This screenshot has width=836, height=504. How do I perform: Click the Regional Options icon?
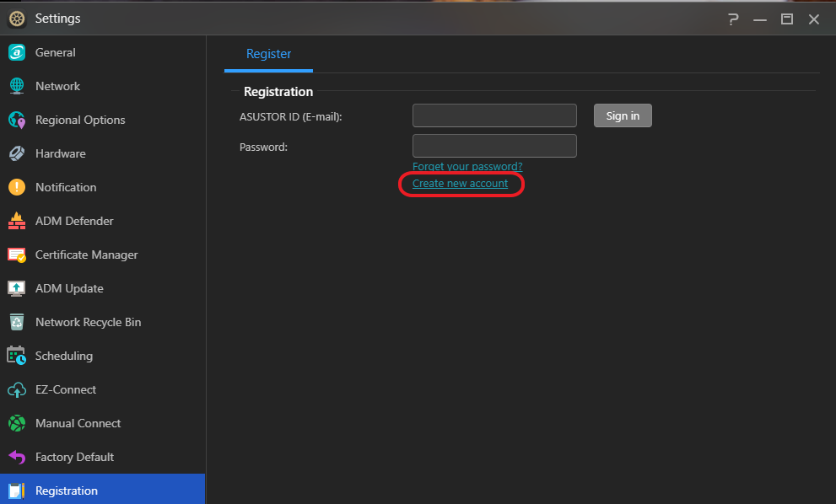click(x=17, y=120)
